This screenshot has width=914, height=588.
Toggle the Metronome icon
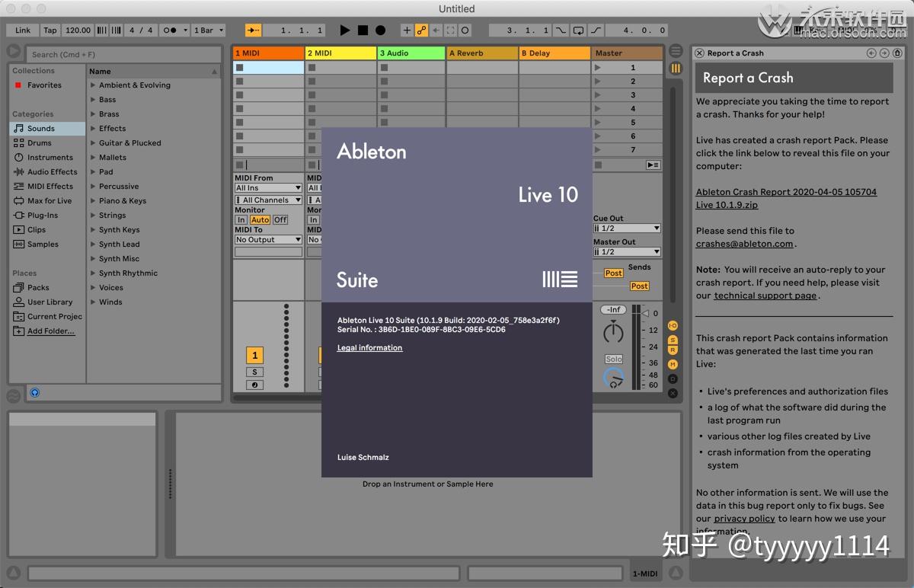(x=169, y=30)
